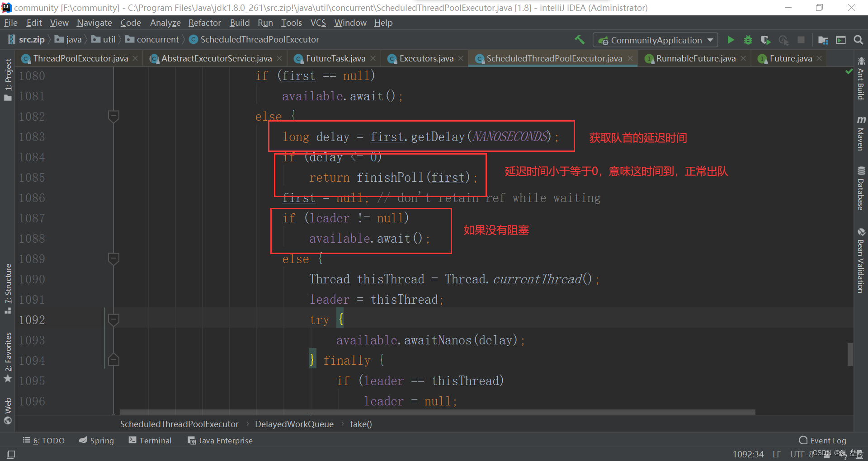Open the Favorites tool window
The width and height of the screenshot is (868, 461).
(x=8, y=357)
